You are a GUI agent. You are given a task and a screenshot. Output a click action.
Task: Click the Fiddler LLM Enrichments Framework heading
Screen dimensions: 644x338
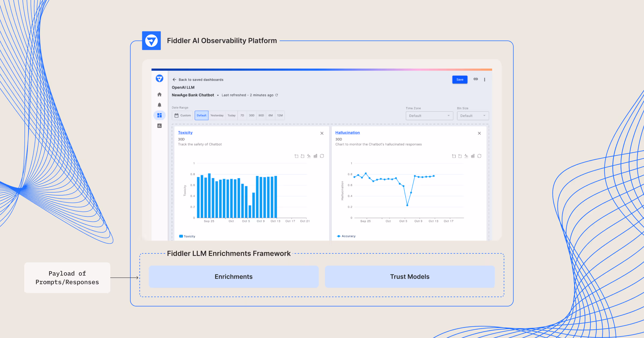point(229,253)
